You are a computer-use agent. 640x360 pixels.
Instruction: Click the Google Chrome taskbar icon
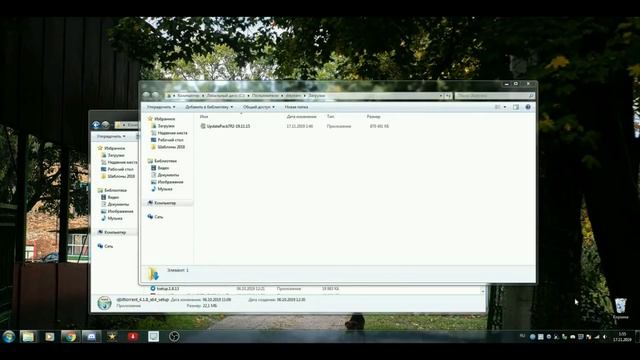[x=70, y=337]
